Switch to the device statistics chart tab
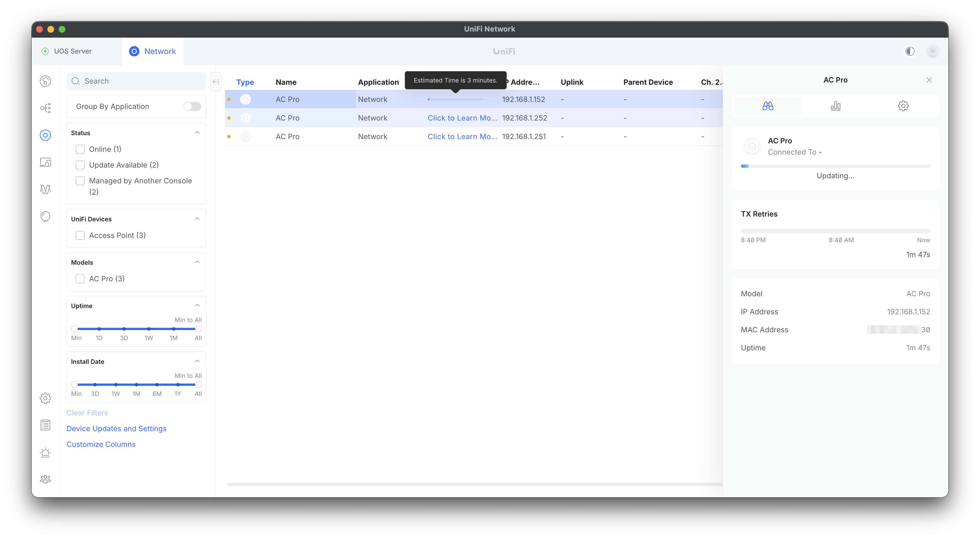The height and width of the screenshot is (539, 980). point(835,106)
